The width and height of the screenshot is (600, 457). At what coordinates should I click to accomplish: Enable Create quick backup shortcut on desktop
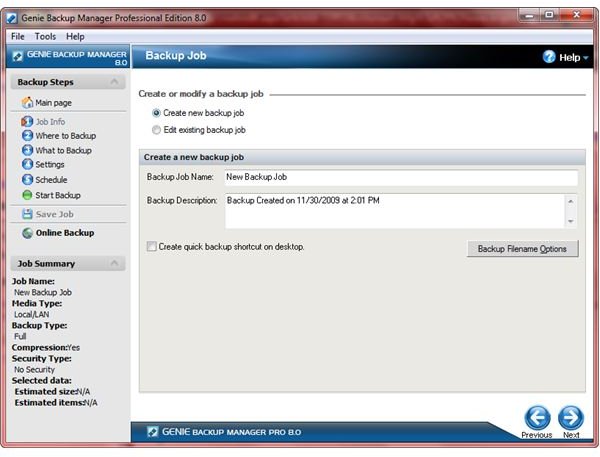pos(152,246)
